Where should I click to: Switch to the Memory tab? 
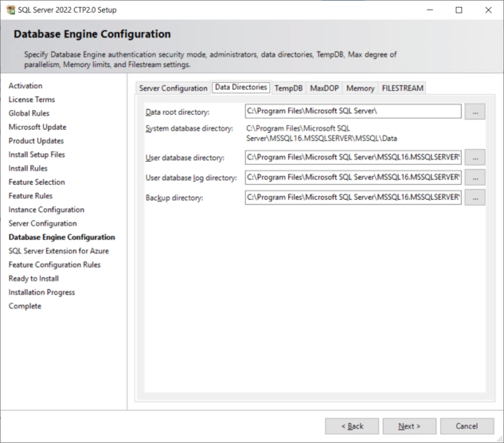[361, 88]
